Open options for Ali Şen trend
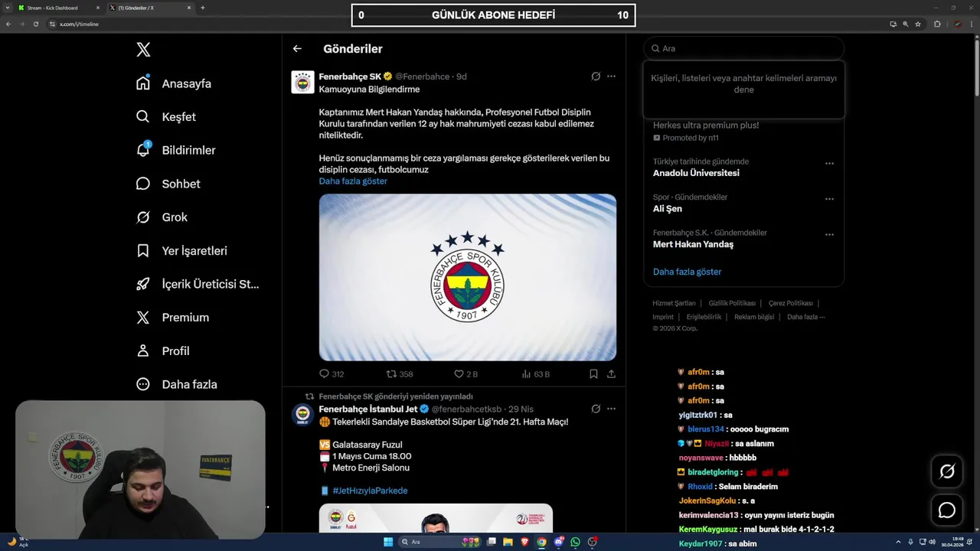The image size is (980, 551). (829, 199)
